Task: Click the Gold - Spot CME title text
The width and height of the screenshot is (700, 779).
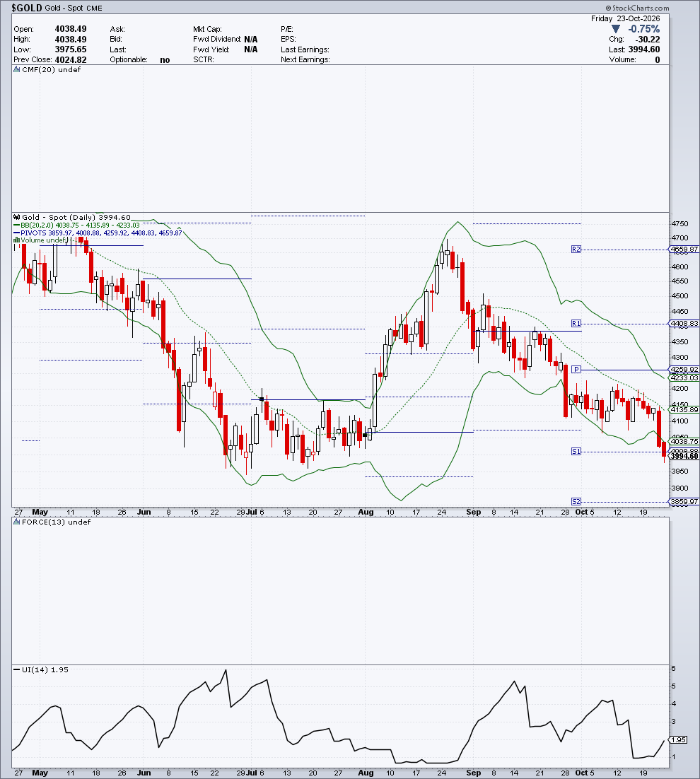Action: 74,8
